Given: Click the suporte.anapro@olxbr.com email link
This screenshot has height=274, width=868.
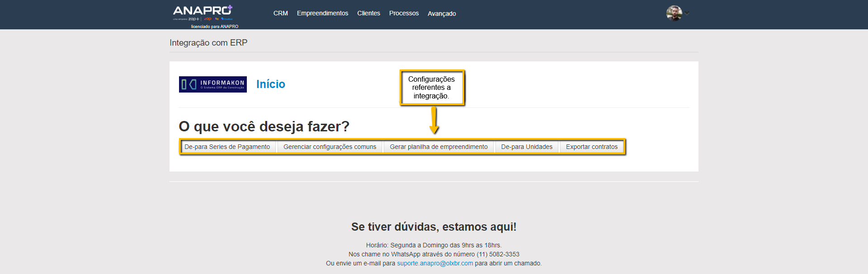Looking at the screenshot, I should (435, 263).
